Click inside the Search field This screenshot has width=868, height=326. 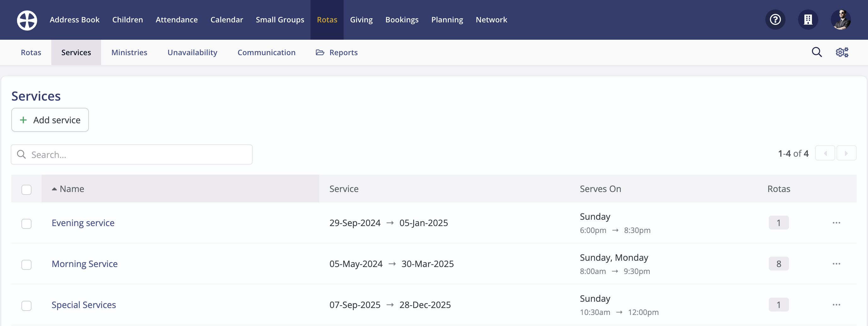coord(131,154)
